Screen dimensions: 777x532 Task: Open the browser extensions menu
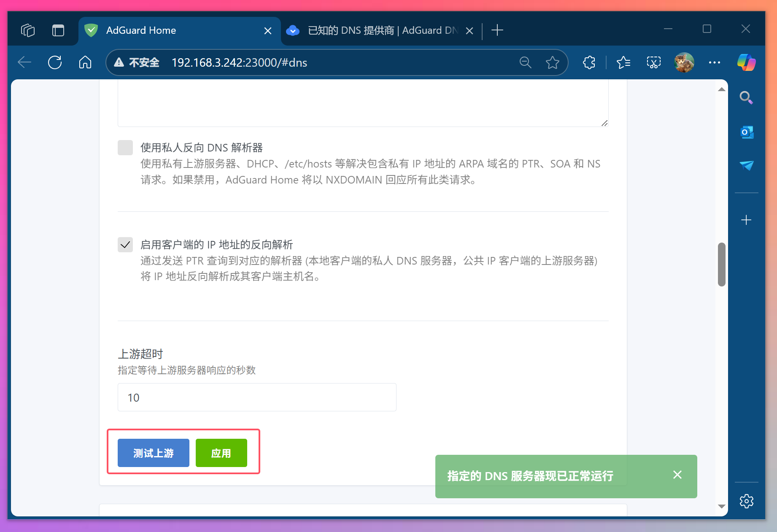click(x=589, y=62)
